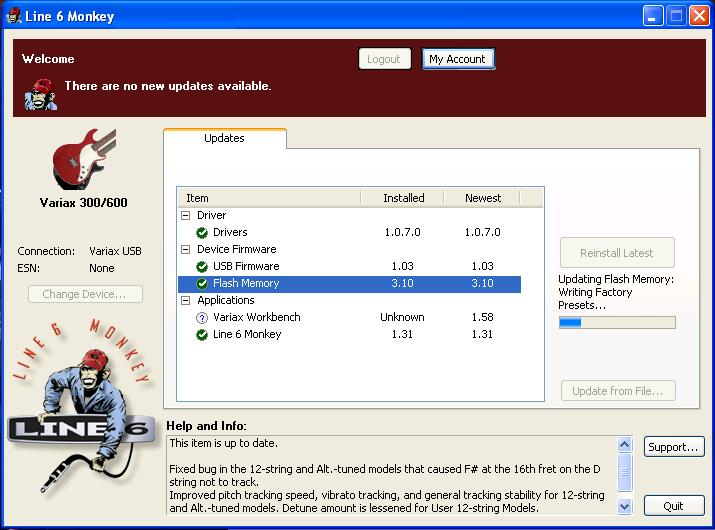Open My Account

tap(457, 59)
